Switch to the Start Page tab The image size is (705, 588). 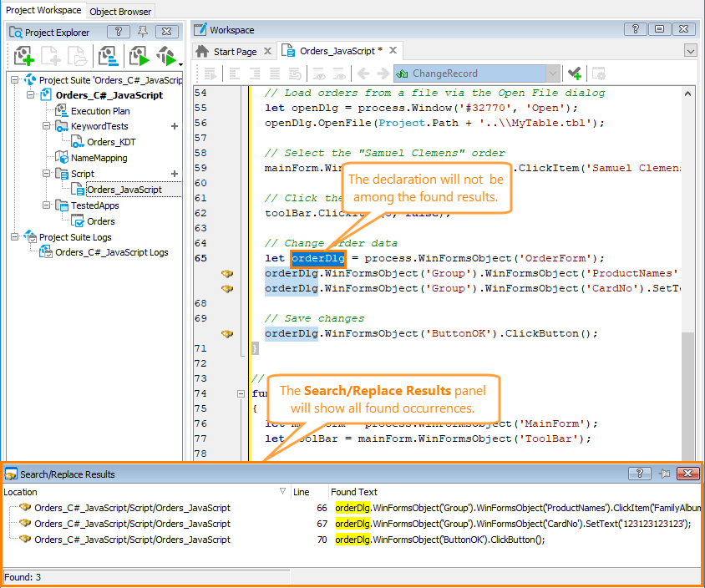pyautogui.click(x=234, y=51)
